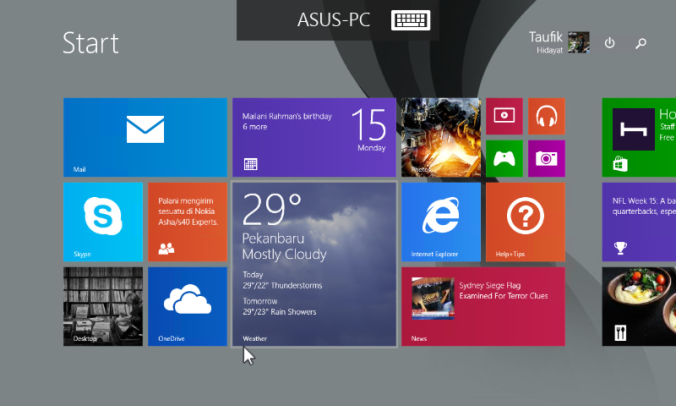Open the Food & Drink tile
This screenshot has height=406, width=676.
click(x=639, y=306)
